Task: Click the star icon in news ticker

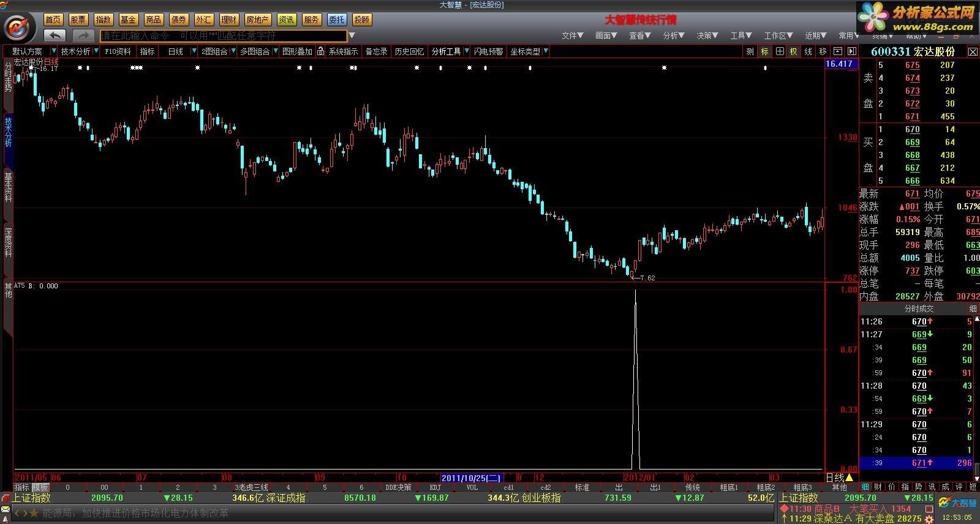Action: click(34, 513)
